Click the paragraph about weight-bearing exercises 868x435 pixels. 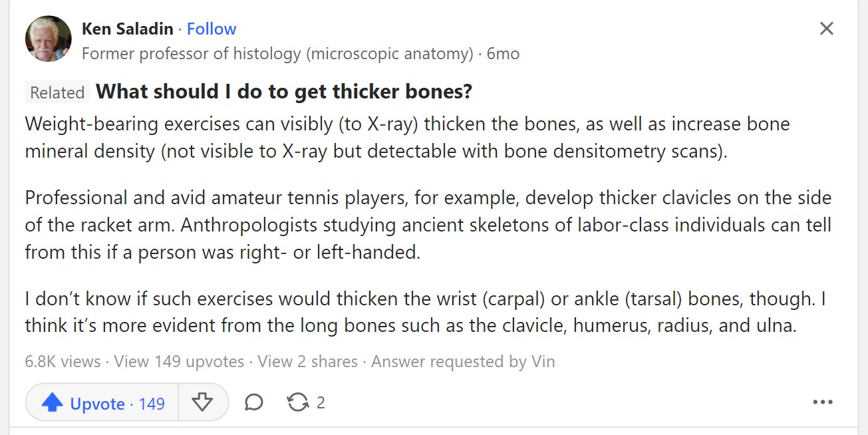click(407, 138)
